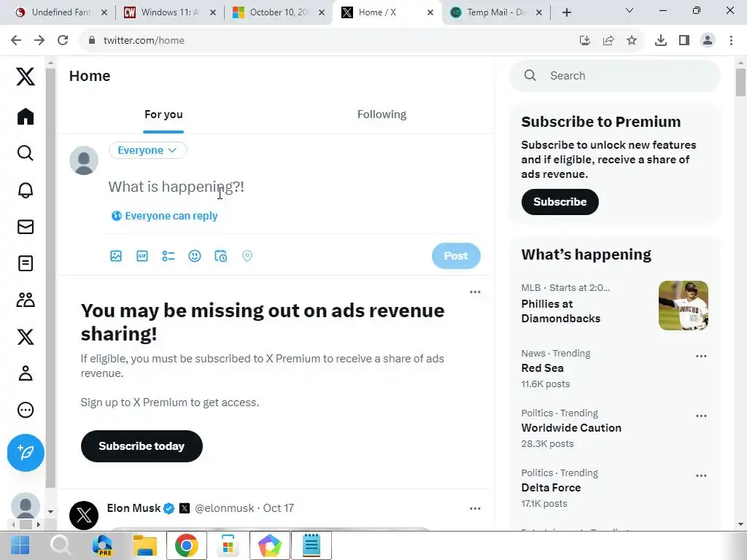
Task: Open File Explorer from taskbar
Action: point(145,545)
